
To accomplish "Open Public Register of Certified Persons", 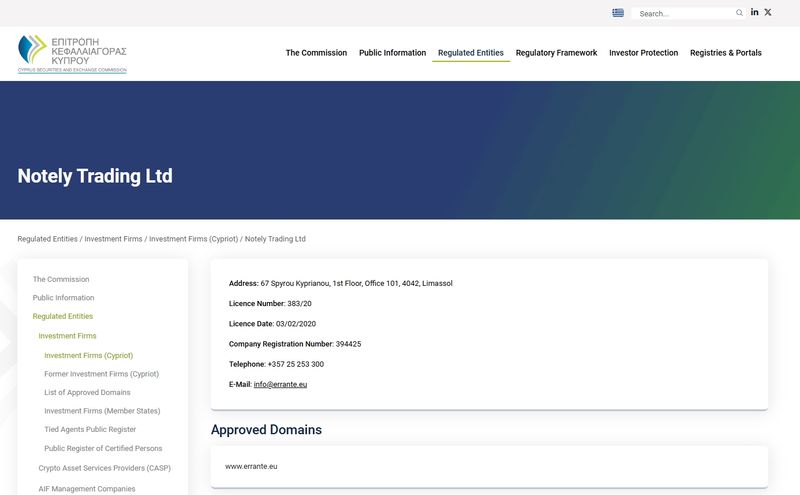I will 103,448.
